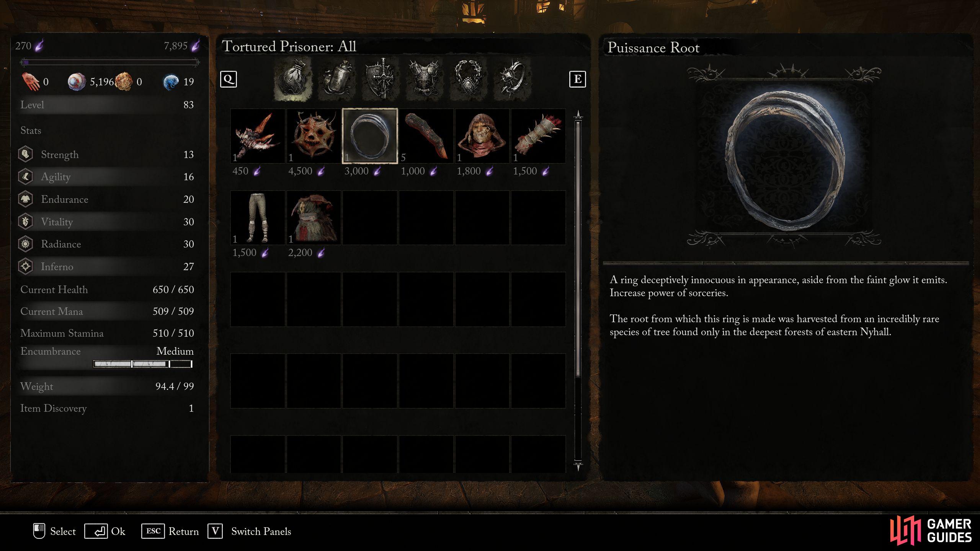Click the ESC Return button
980x551 pixels.
pyautogui.click(x=170, y=531)
